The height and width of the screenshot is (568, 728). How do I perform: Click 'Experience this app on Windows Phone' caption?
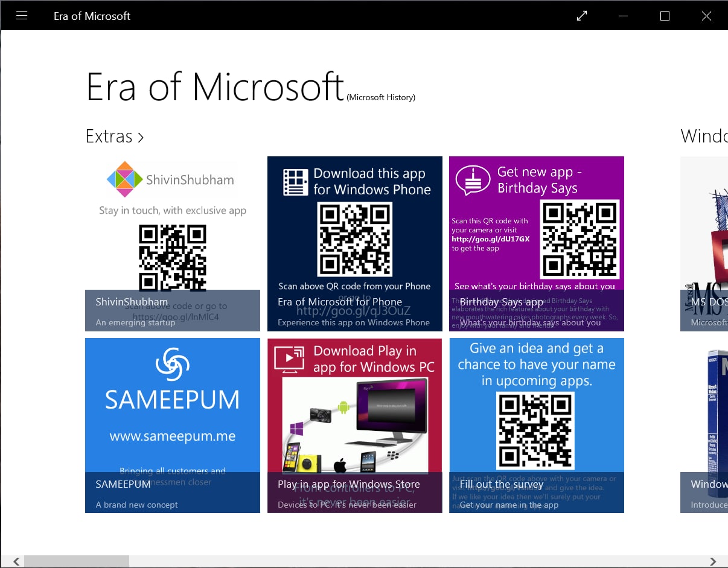tap(354, 322)
